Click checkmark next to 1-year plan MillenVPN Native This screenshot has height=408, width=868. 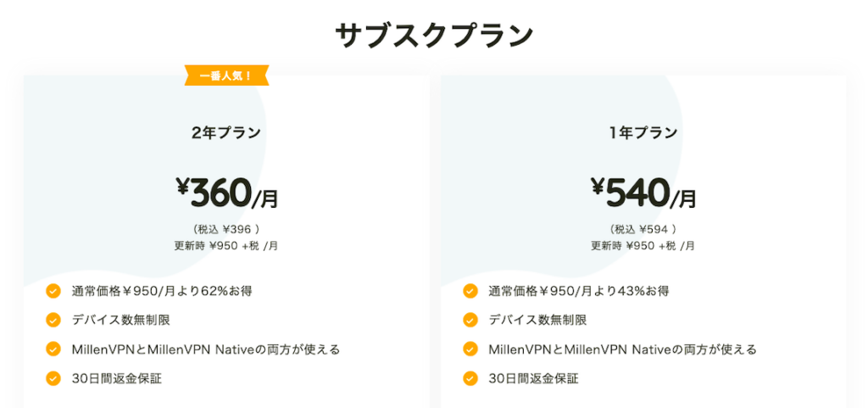point(470,349)
